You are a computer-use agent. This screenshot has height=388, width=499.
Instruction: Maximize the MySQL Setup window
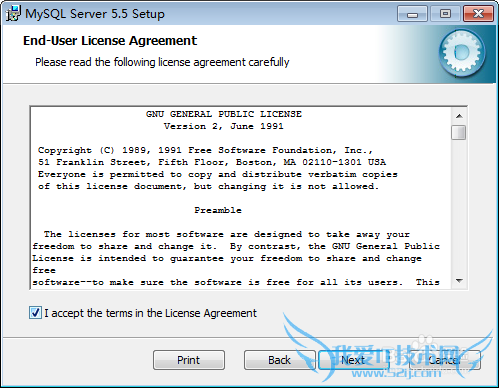pyautogui.click(x=445, y=14)
